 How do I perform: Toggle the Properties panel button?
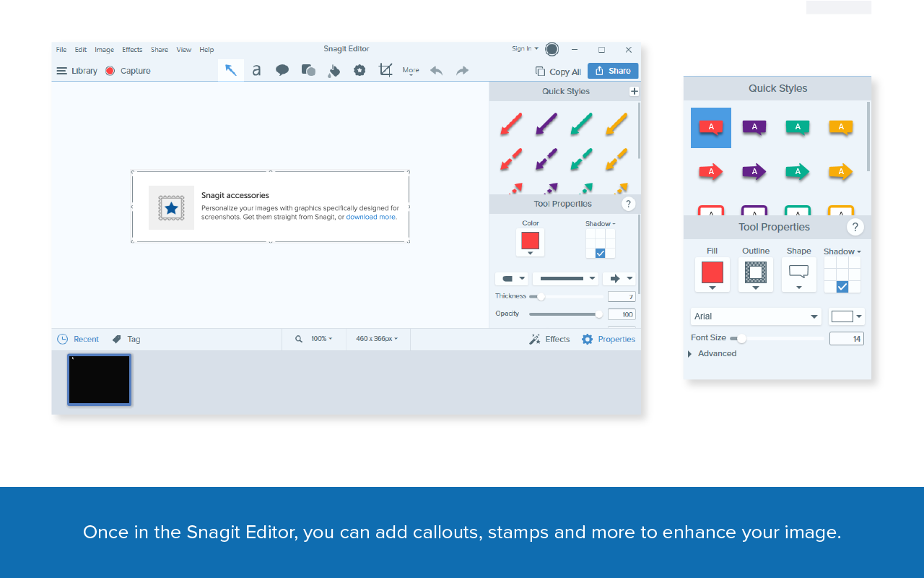(x=609, y=339)
